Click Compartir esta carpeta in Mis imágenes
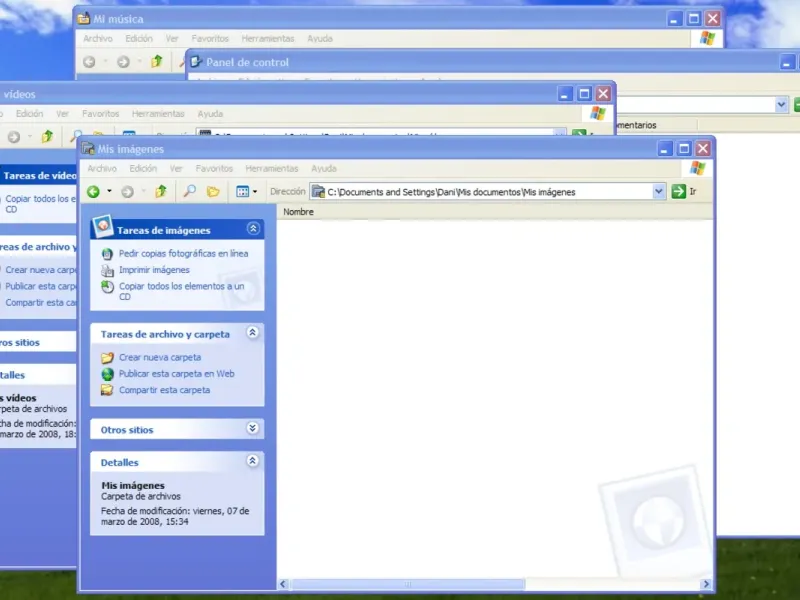Screen dimensions: 800x600 point(164,390)
